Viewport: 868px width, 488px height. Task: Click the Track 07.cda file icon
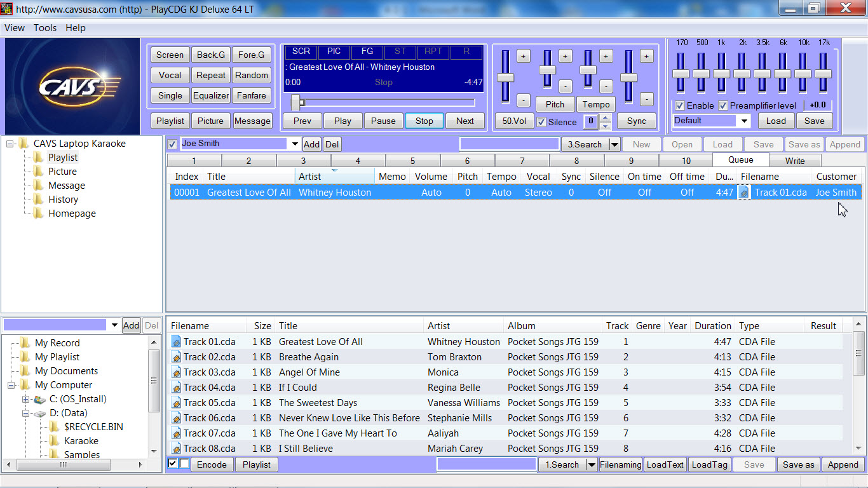pos(177,433)
